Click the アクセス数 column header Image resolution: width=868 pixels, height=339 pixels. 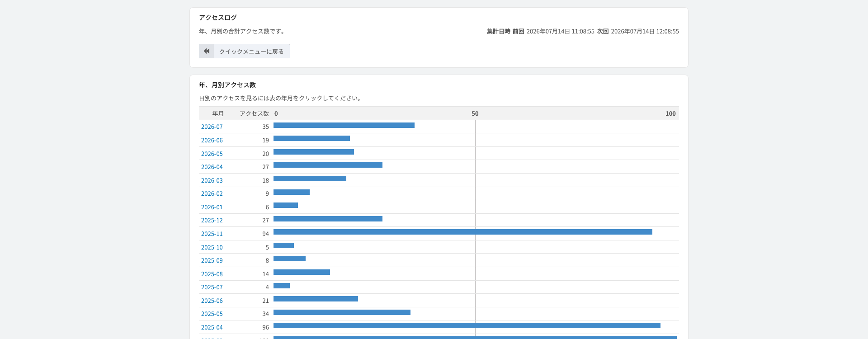tap(254, 114)
